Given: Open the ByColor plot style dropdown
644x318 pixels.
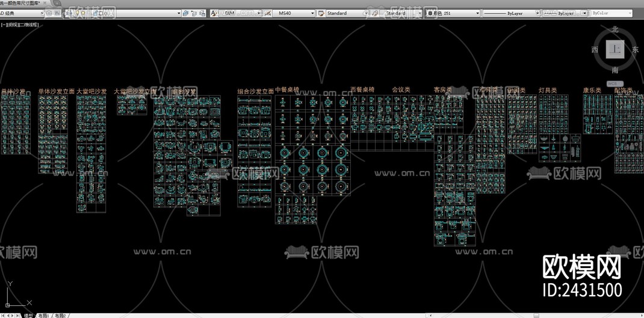Looking at the screenshot, I should pyautogui.click(x=611, y=13).
